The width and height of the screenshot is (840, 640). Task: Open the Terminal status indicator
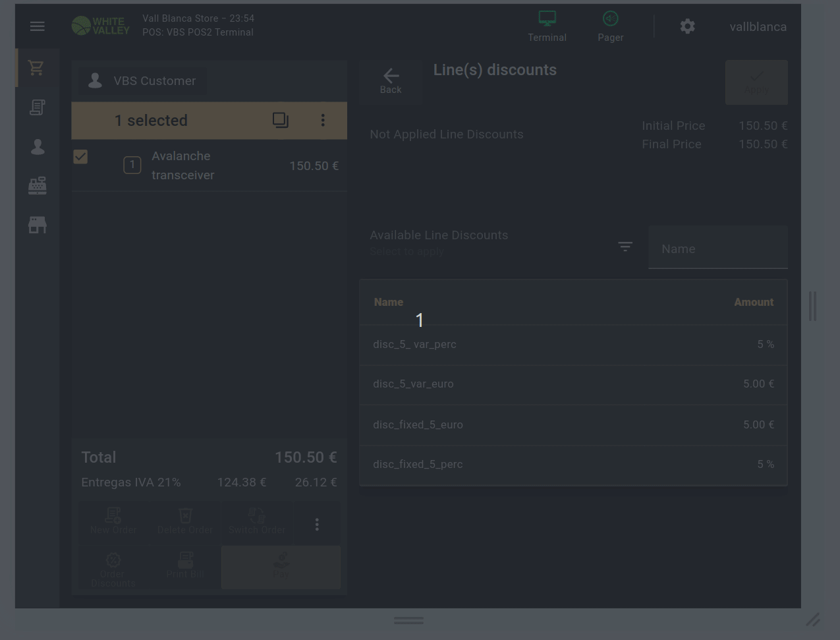coord(547,26)
